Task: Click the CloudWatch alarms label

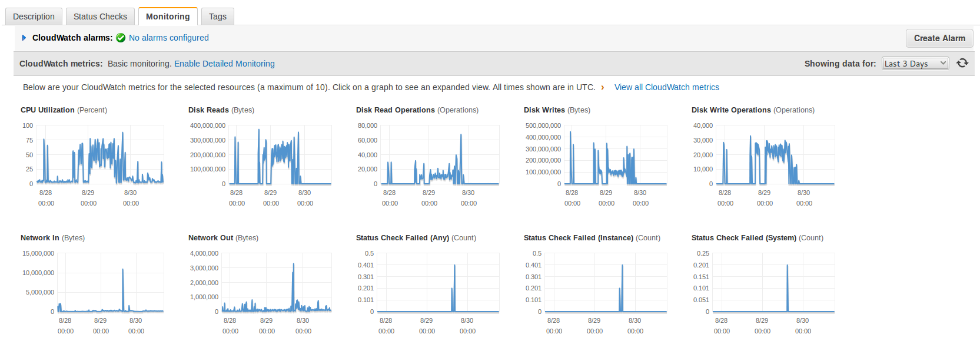Action: click(72, 38)
